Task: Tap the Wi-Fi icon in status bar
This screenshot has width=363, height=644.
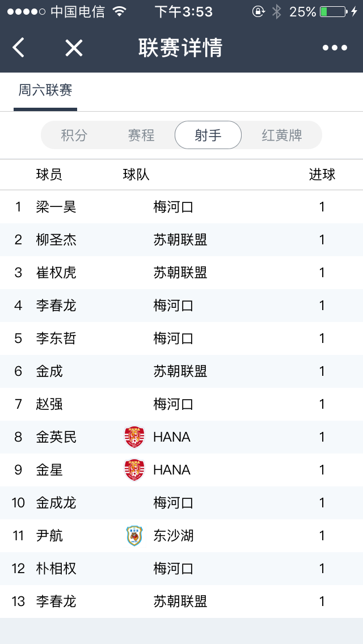Action: [x=119, y=12]
